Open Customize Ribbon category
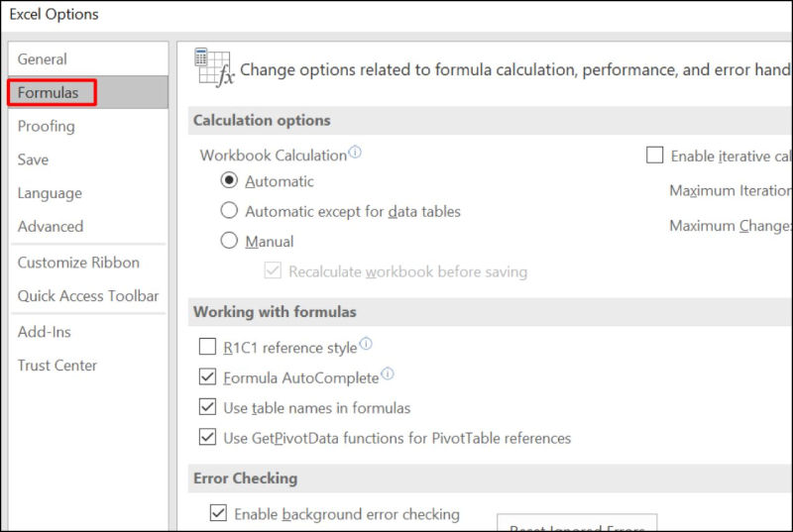The height and width of the screenshot is (532, 793). 88,263
